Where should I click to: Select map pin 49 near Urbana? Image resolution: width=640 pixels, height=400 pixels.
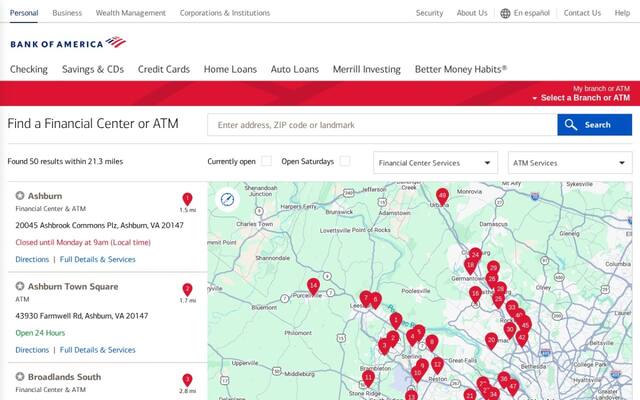pyautogui.click(x=442, y=196)
